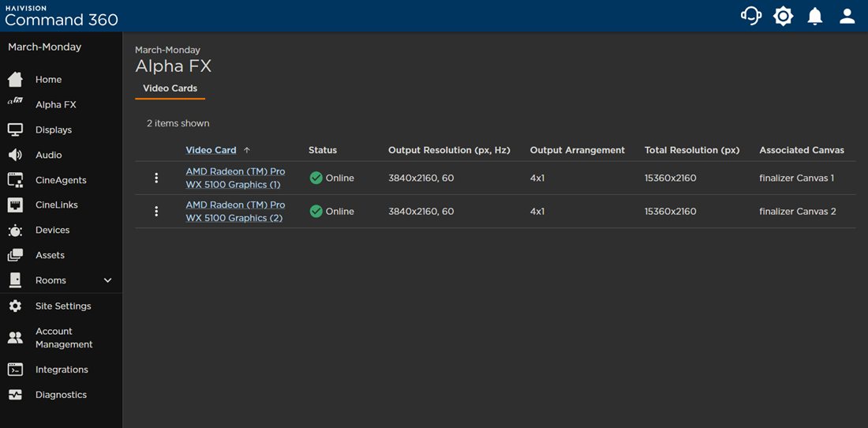
Task: Click Output Resolution (px, Hz) header
Action: click(x=449, y=150)
